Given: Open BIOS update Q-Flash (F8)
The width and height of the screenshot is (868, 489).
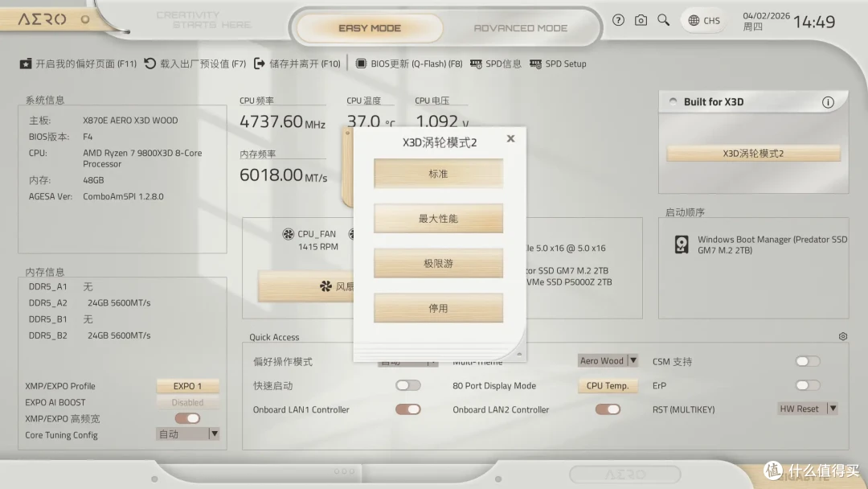Looking at the screenshot, I should [x=408, y=64].
